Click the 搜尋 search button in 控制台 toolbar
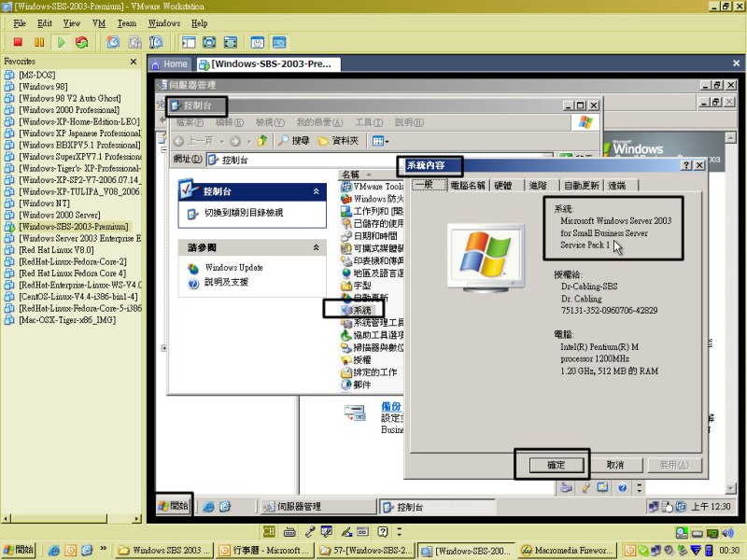The height and width of the screenshot is (560, 747). click(294, 141)
